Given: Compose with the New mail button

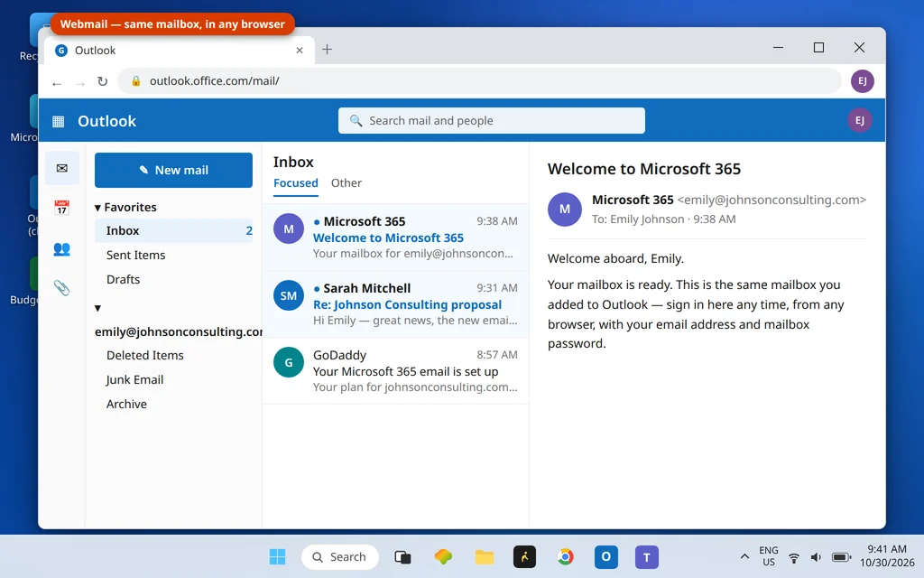Looking at the screenshot, I should [173, 170].
